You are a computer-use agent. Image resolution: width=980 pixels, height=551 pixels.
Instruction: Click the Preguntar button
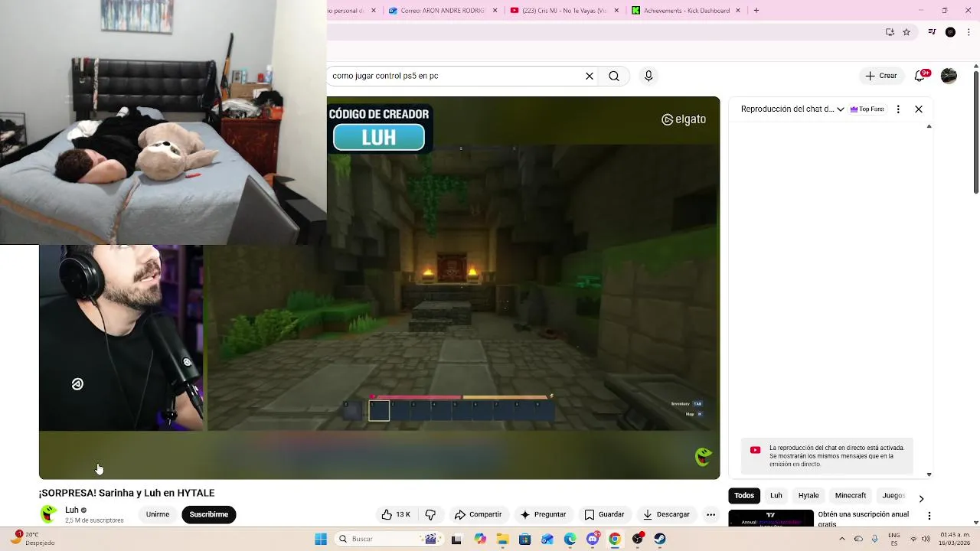coord(543,514)
